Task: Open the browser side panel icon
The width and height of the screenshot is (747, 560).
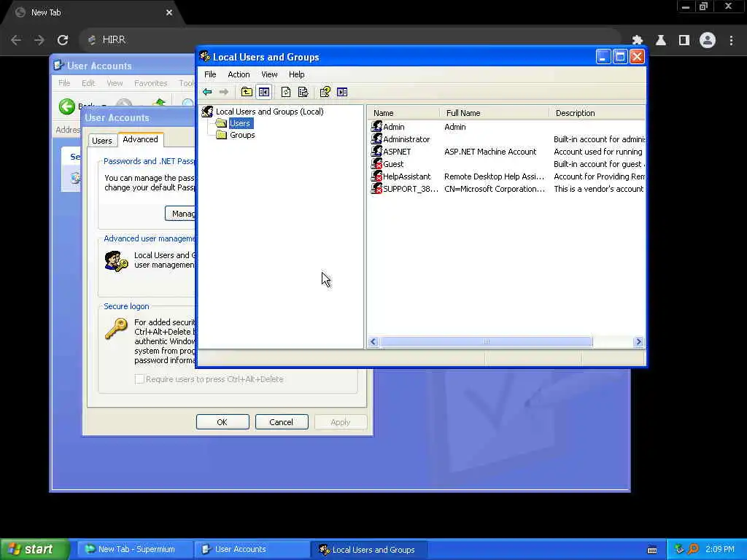Action: 684,40
